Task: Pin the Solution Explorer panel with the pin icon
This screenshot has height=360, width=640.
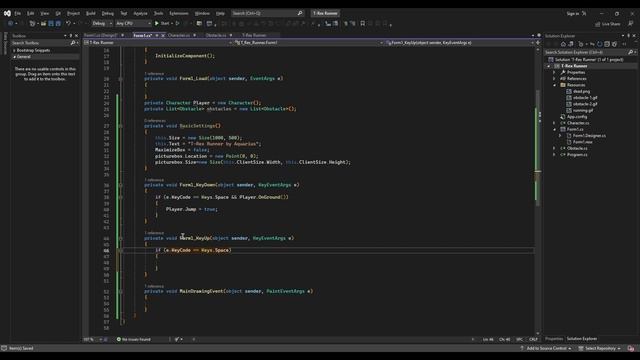Action: 628,36
